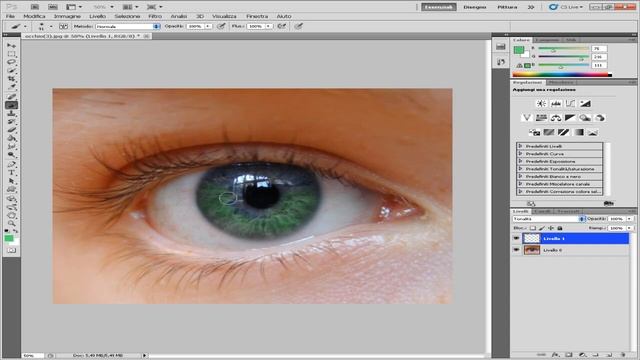Switch to the Canali tab
The width and height of the screenshot is (640, 360).
pyautogui.click(x=542, y=211)
